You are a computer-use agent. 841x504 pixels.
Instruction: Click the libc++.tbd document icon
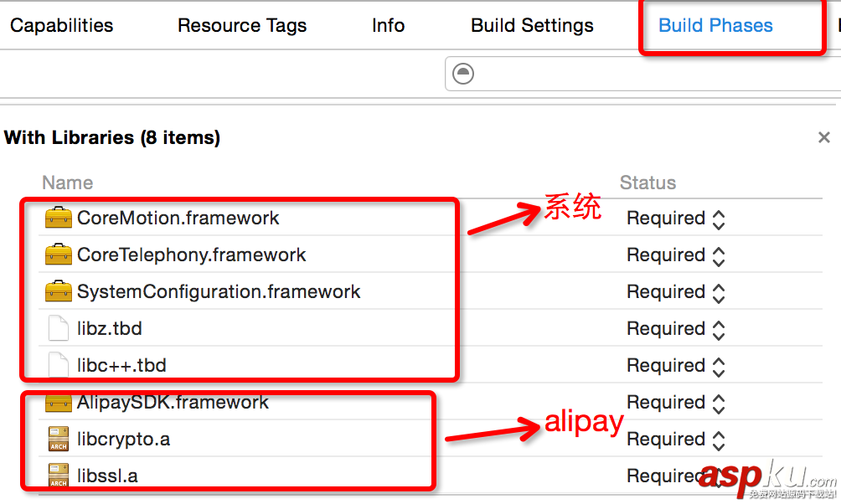coord(59,365)
